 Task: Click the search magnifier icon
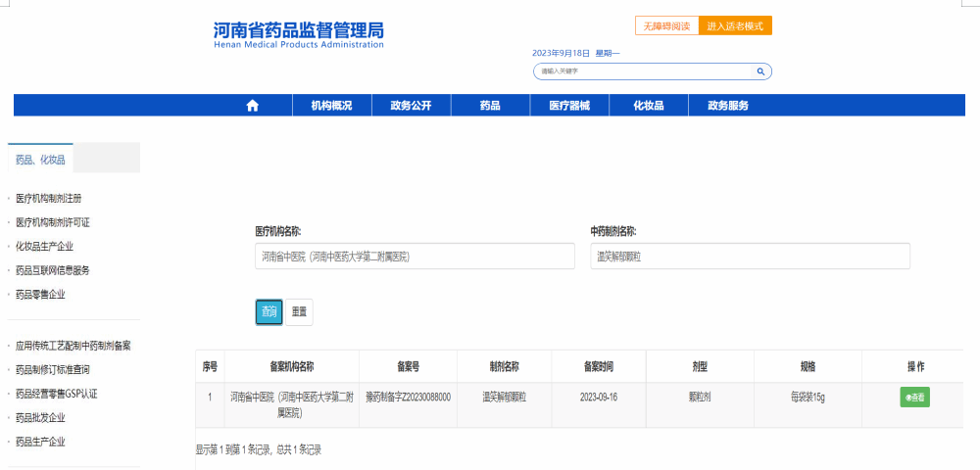tap(759, 71)
